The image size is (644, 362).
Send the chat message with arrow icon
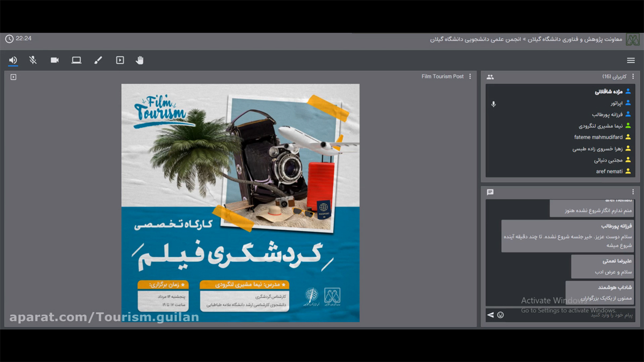(x=490, y=315)
